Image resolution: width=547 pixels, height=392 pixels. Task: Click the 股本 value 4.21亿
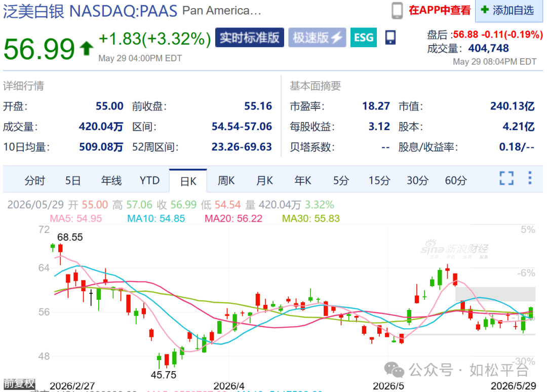519,126
